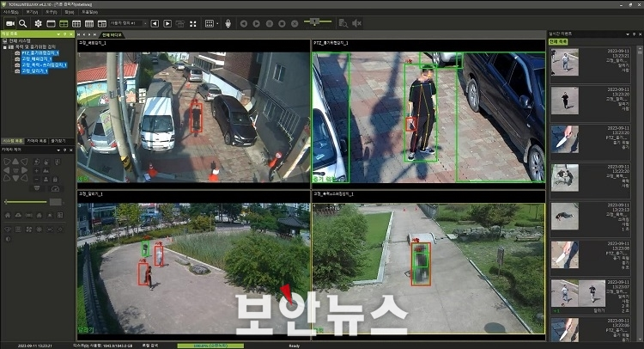Click the play playback button
This screenshot has height=349, width=644.
click(256, 24)
